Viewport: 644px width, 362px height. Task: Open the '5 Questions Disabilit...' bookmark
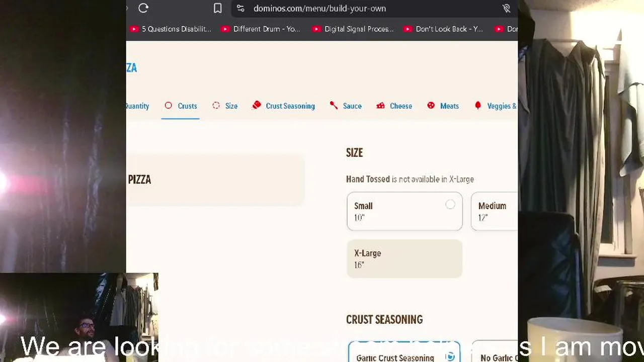pos(171,29)
